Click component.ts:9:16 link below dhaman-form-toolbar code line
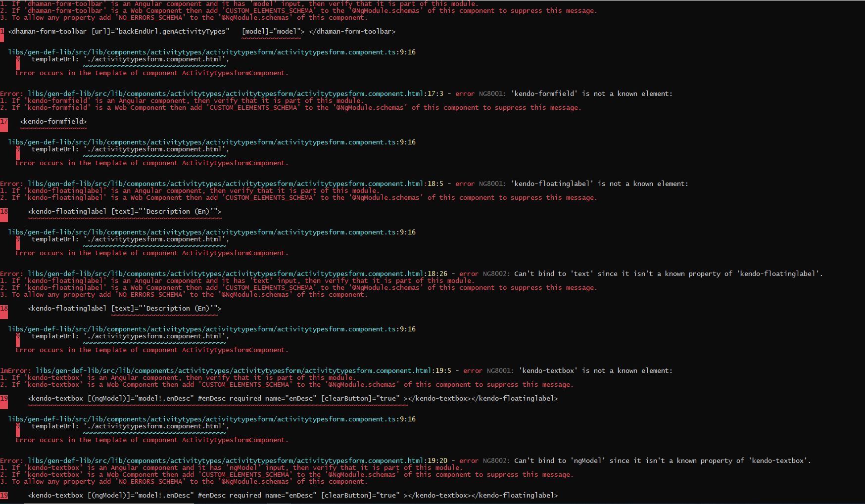865x504 pixels. point(211,52)
